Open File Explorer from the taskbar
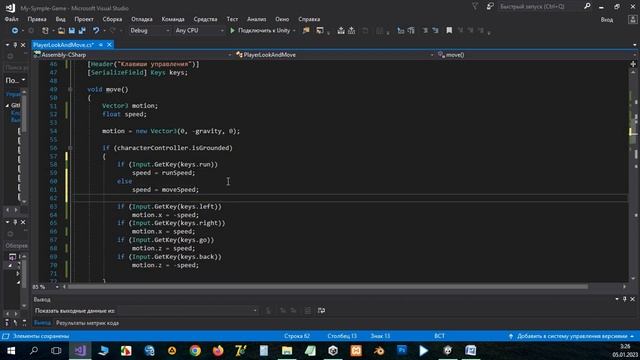 tap(287, 351)
